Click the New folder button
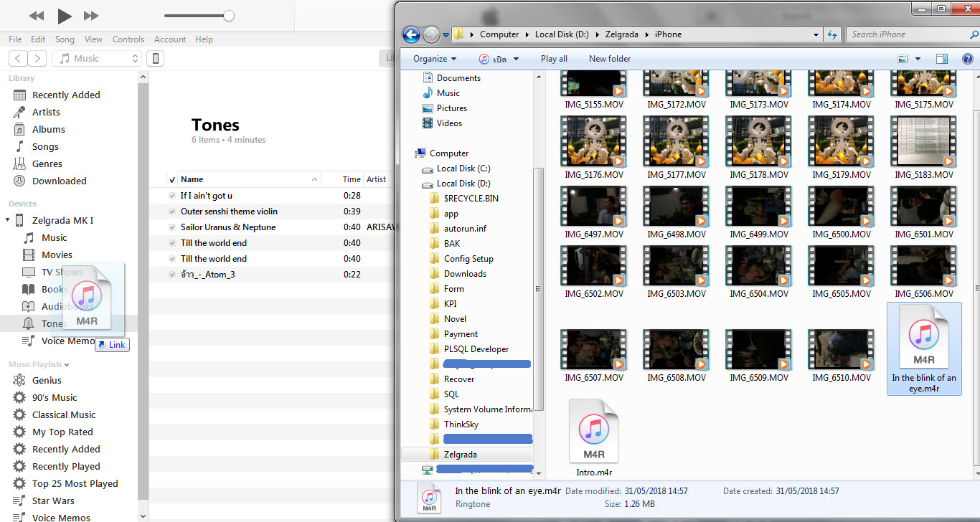980x522 pixels. (x=610, y=59)
